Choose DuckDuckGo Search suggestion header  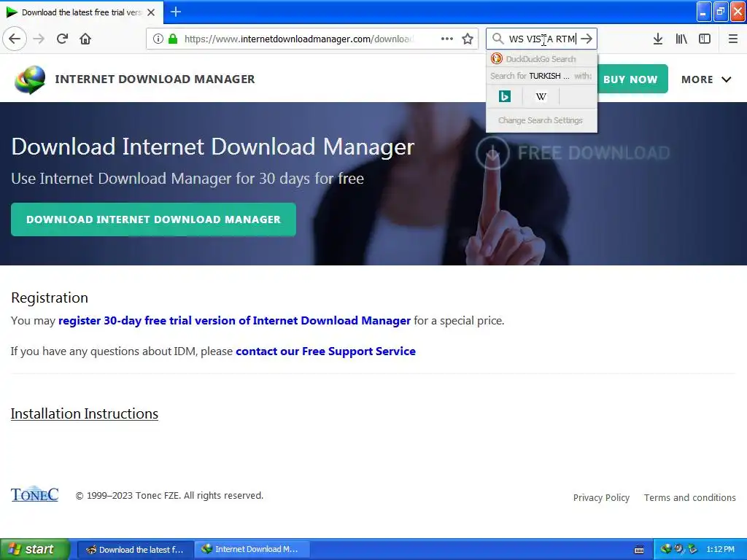pyautogui.click(x=541, y=59)
